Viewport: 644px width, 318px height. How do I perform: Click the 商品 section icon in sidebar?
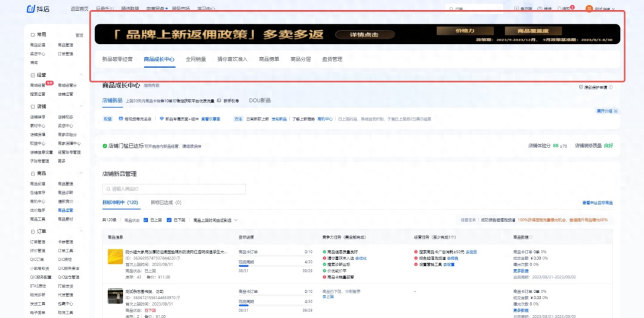(33, 174)
